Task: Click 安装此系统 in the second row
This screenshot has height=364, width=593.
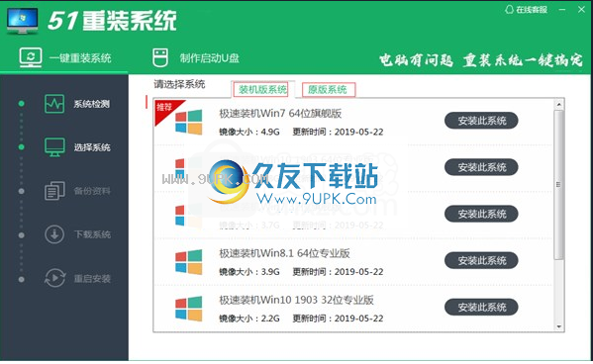Action: (481, 167)
